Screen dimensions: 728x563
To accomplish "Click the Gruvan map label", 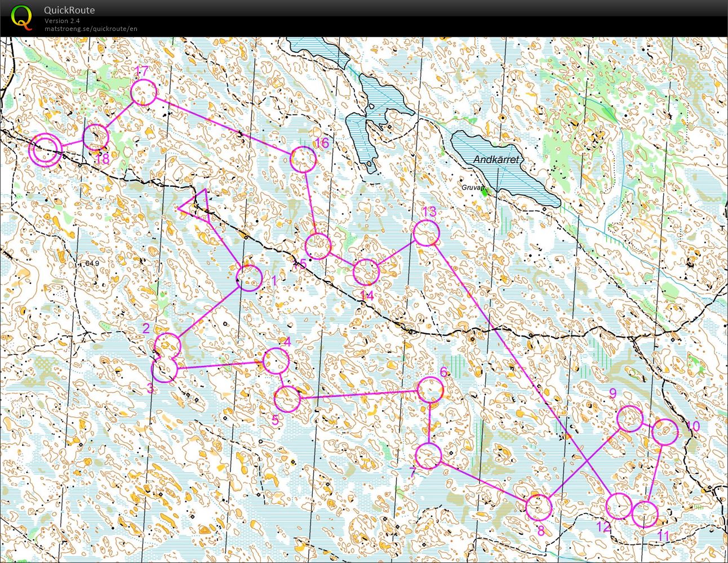I will click(x=473, y=187).
